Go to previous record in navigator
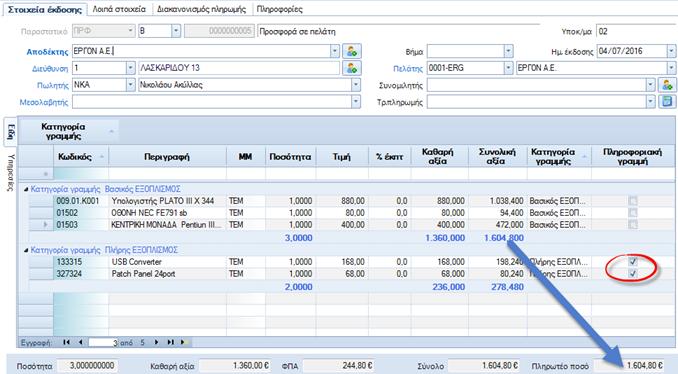This screenshot has height=374, width=678. (80, 342)
